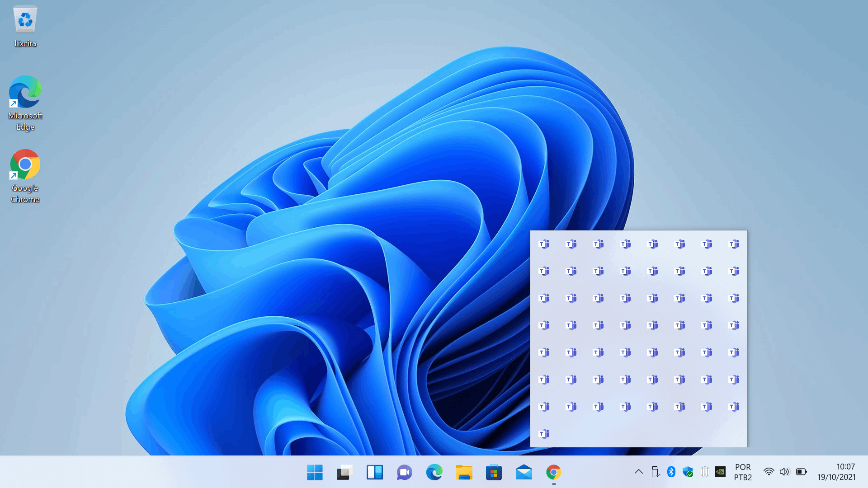Switch the POR PTB2 input language

click(x=743, y=472)
